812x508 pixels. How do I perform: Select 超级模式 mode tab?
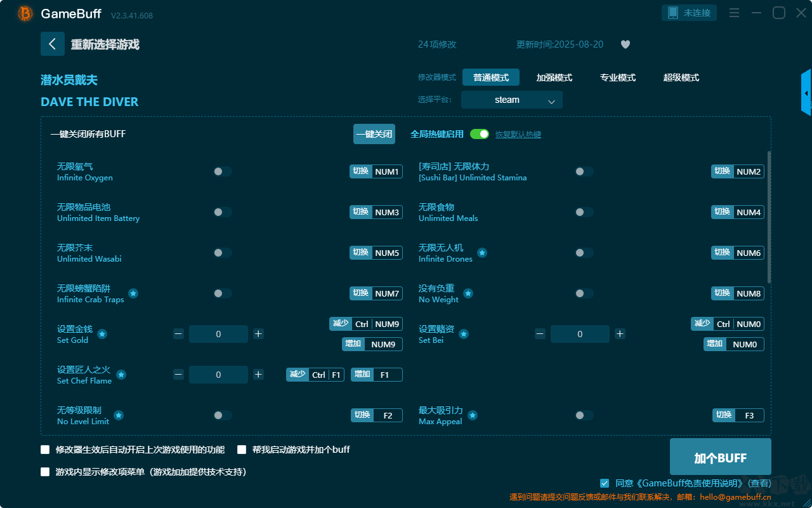[681, 77]
